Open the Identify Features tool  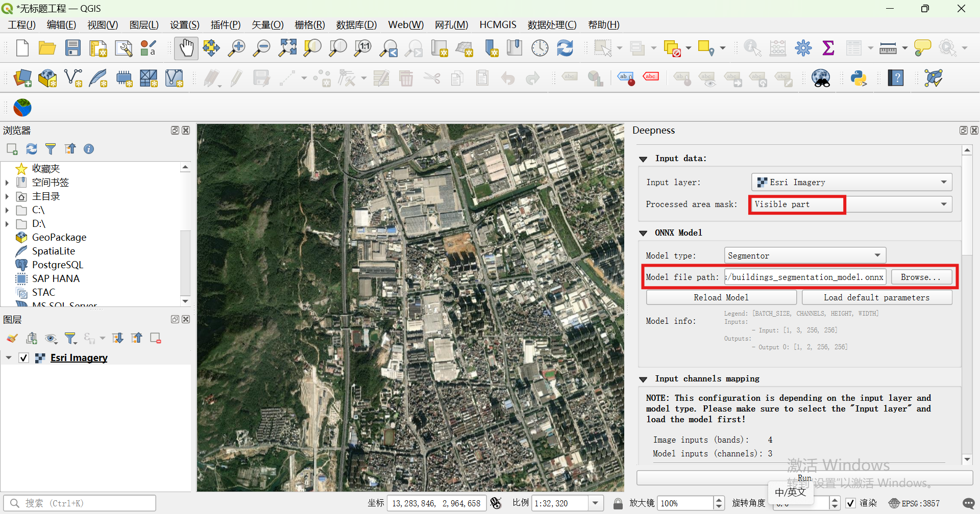751,47
